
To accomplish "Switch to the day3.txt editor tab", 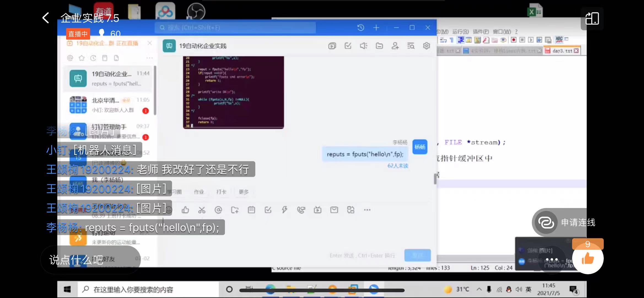I will (562, 51).
